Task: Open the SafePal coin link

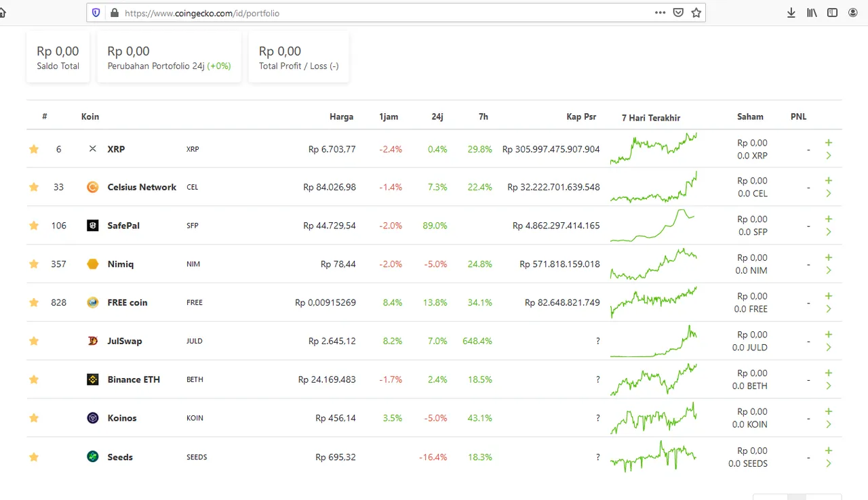Action: (123, 226)
